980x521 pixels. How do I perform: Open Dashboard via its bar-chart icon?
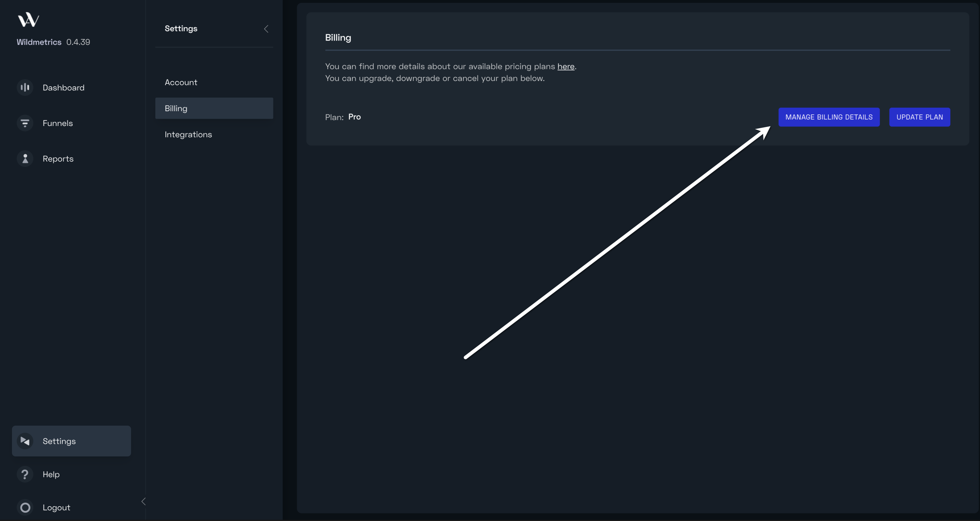coord(25,88)
